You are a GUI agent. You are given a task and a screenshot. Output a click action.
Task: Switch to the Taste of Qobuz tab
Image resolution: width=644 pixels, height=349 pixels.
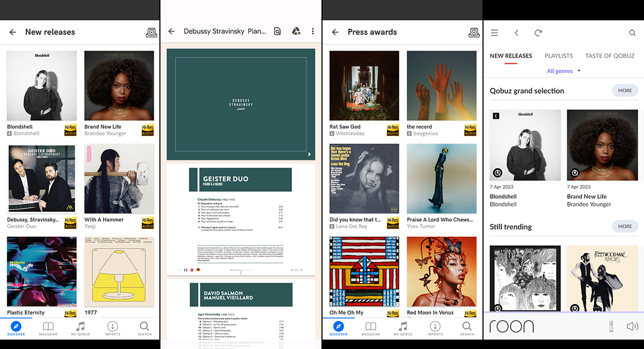click(610, 56)
